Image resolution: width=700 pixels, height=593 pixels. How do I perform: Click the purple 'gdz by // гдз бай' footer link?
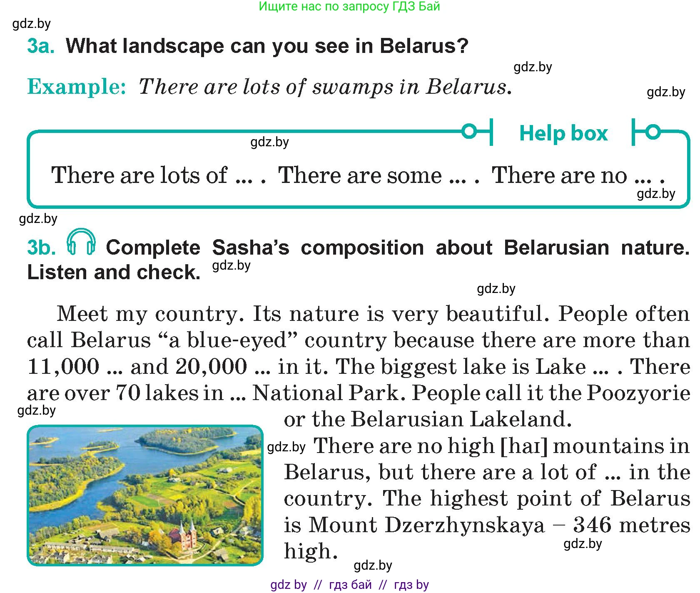pyautogui.click(x=349, y=585)
